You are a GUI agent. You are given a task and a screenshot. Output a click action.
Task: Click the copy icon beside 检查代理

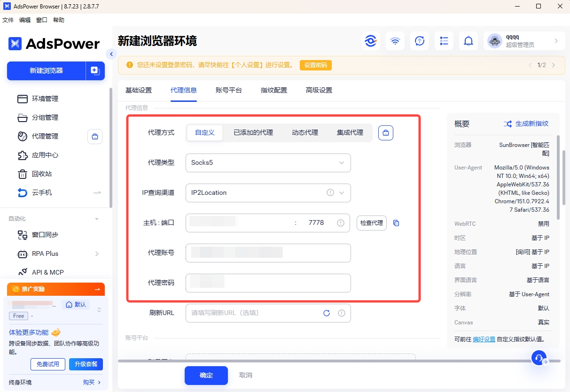396,223
